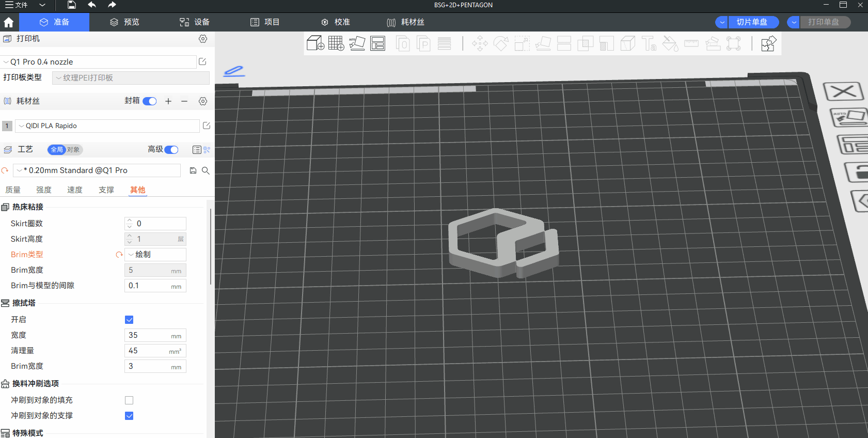
Task: Click the search icon beside process preset
Action: click(x=206, y=170)
